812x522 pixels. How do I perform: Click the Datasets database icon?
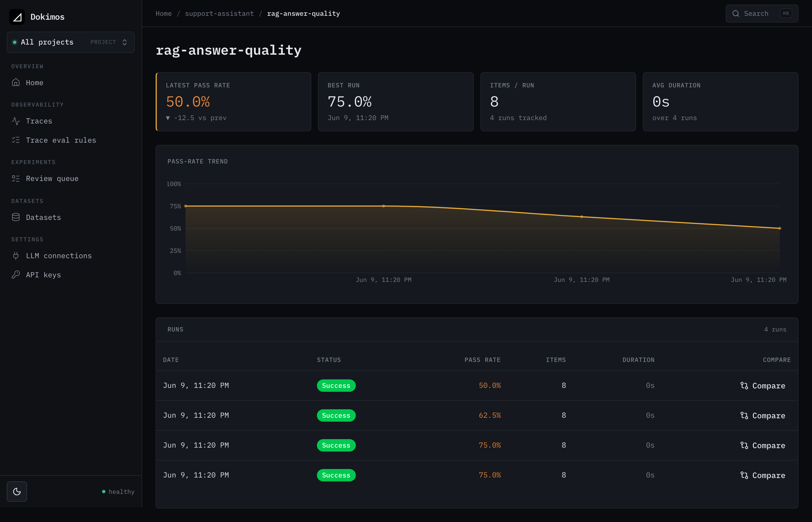[16, 217]
